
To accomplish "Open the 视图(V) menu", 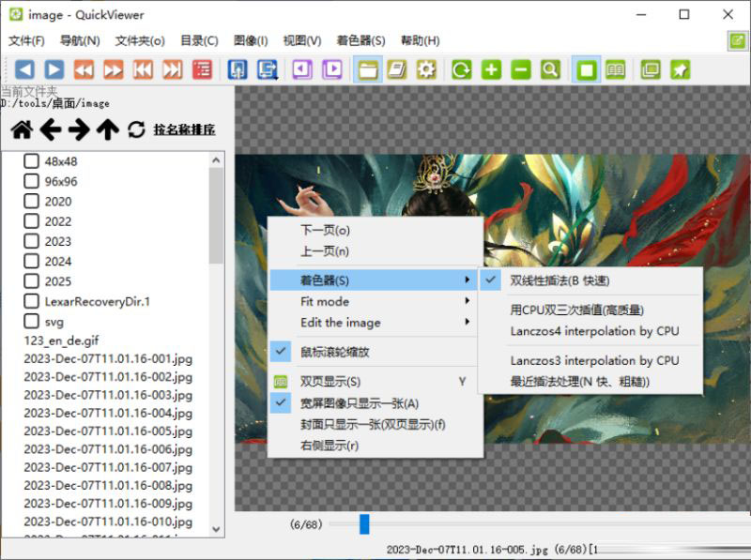I will [302, 40].
